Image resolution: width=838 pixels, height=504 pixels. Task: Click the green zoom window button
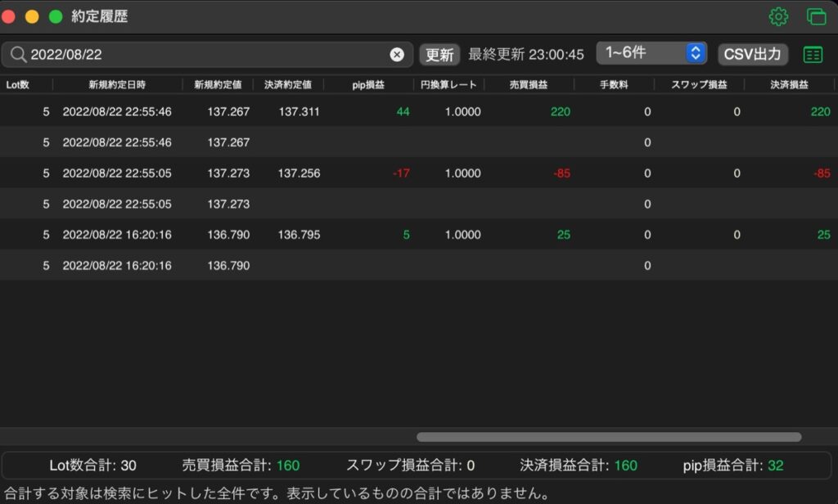coord(56,16)
